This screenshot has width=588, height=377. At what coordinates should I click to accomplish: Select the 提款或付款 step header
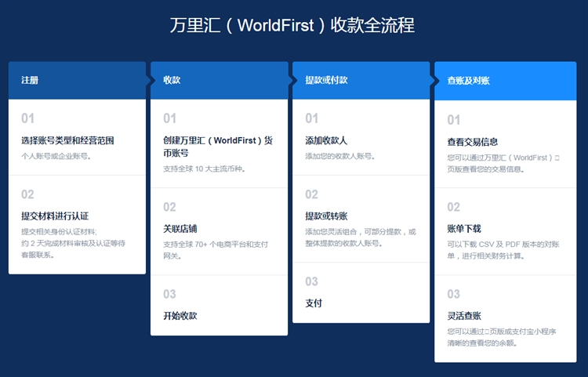click(x=361, y=80)
